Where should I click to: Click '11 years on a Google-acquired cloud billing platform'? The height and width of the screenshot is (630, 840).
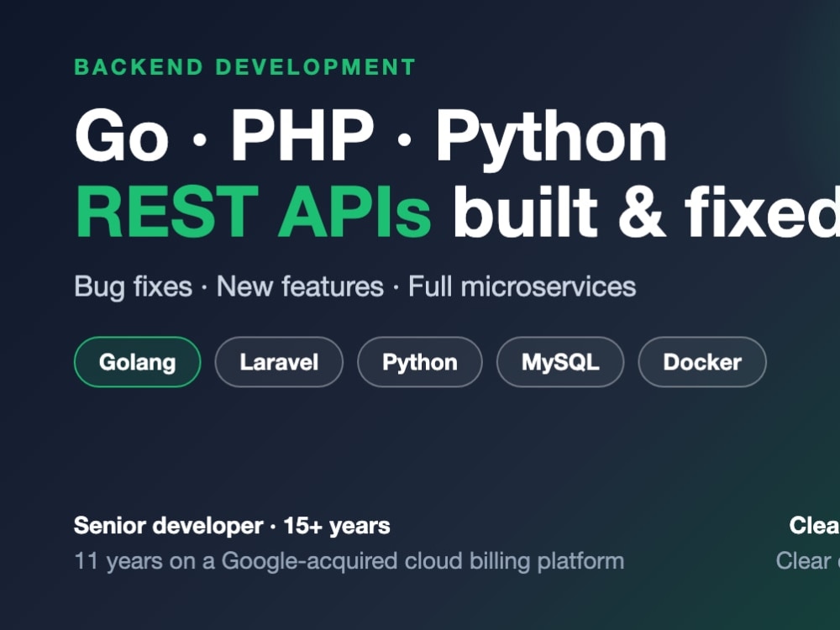(349, 561)
